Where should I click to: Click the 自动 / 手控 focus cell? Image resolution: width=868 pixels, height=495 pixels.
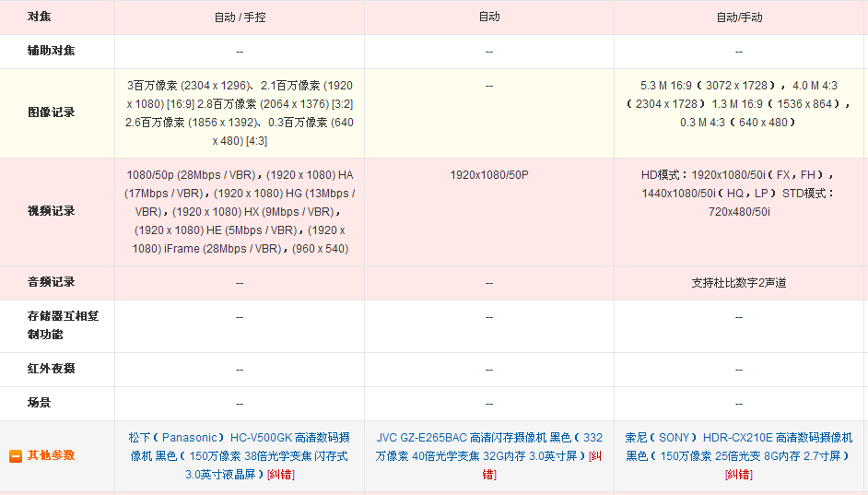pyautogui.click(x=240, y=18)
